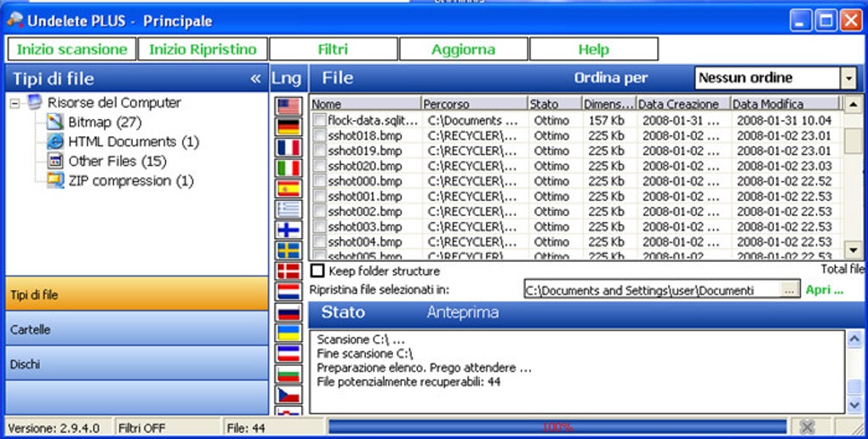Sort by the Nome column header
Viewport: 868px width, 439px height.
point(365,104)
